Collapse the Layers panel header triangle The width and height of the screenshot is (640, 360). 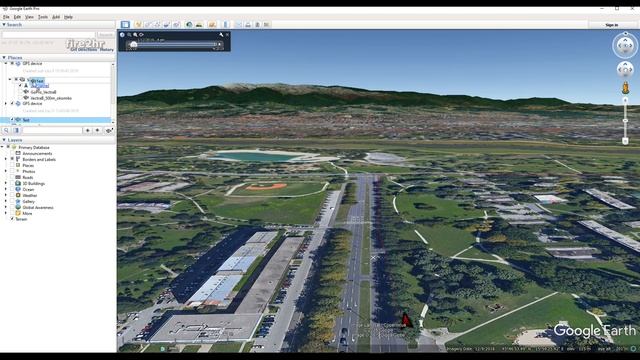[x=4, y=140]
